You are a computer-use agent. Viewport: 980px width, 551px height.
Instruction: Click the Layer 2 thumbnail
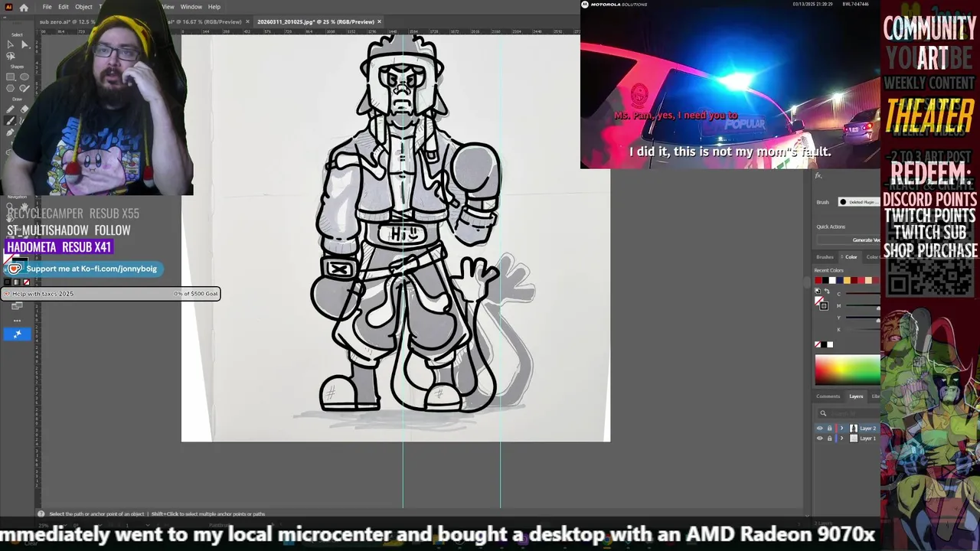[x=854, y=428]
